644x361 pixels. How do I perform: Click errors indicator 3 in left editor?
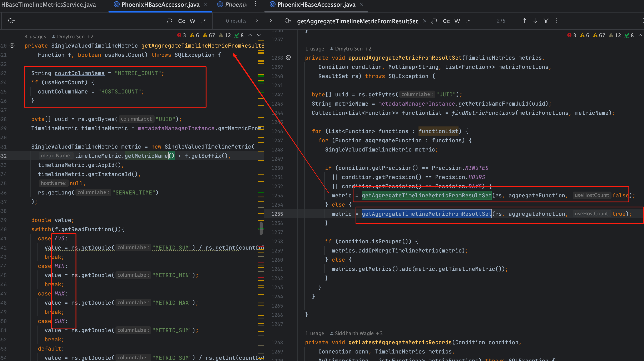182,35
